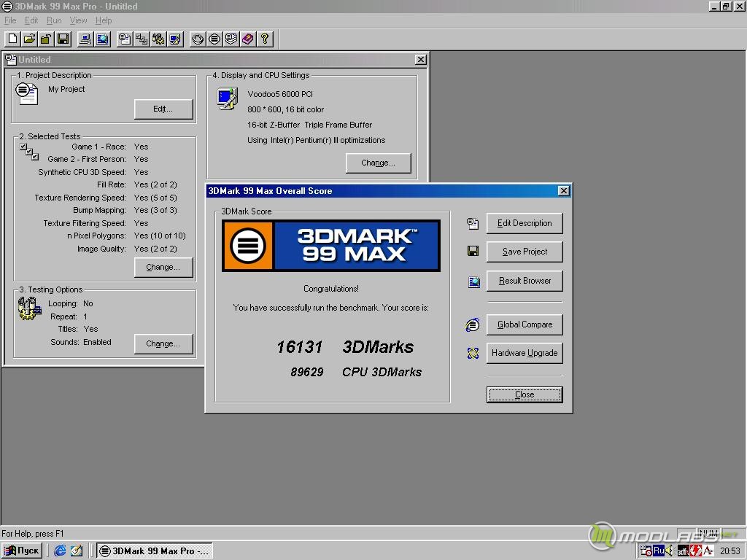Click the n Pixel Polygons label
The image size is (747, 560).
click(96, 236)
